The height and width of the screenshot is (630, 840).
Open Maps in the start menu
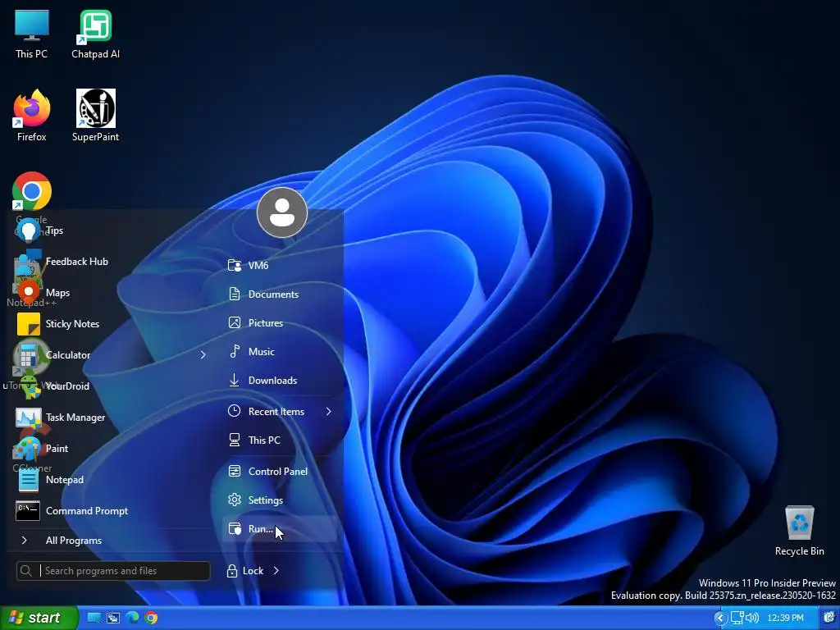[x=110, y=293]
